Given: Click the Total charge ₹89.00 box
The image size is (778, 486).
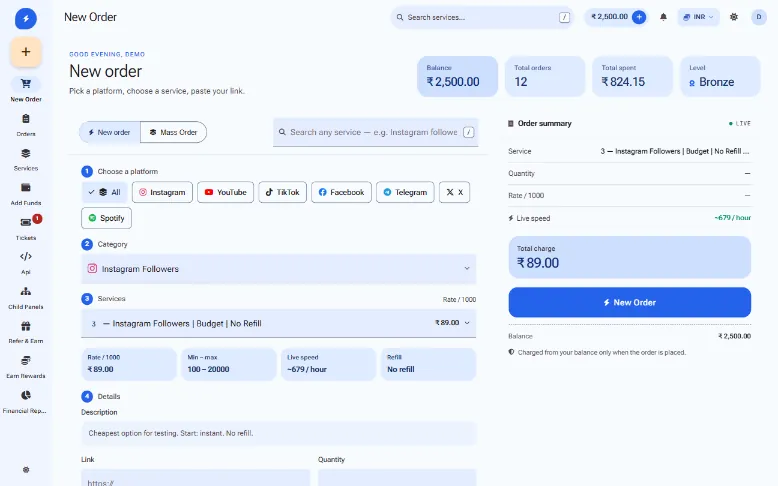Looking at the screenshot, I should [x=630, y=257].
